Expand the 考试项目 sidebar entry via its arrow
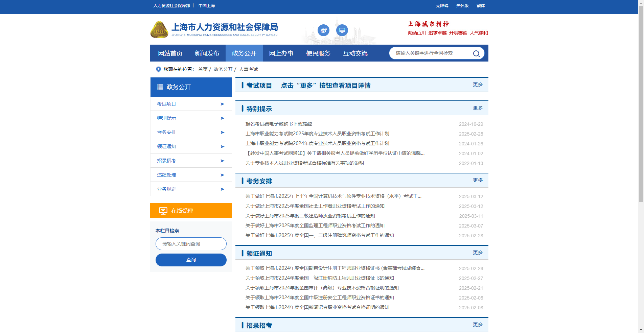 pyautogui.click(x=222, y=104)
